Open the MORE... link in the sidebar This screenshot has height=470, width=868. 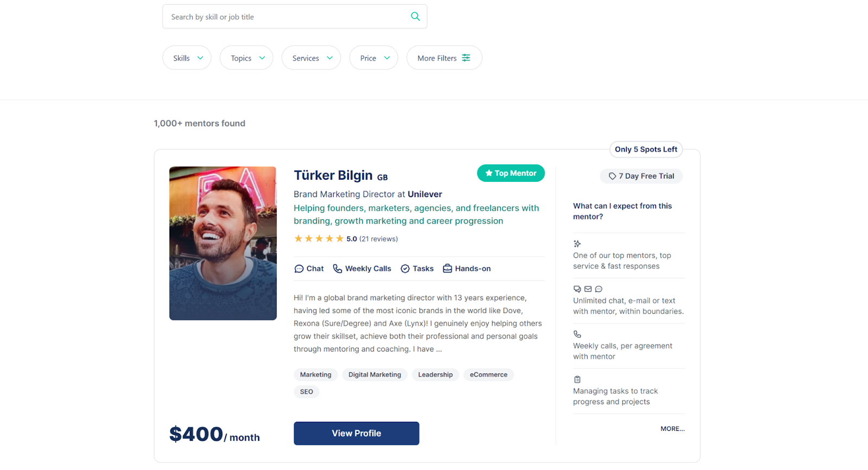(x=672, y=429)
